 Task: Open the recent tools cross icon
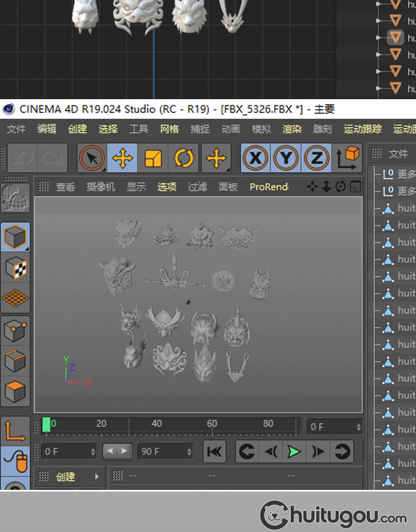(216, 158)
